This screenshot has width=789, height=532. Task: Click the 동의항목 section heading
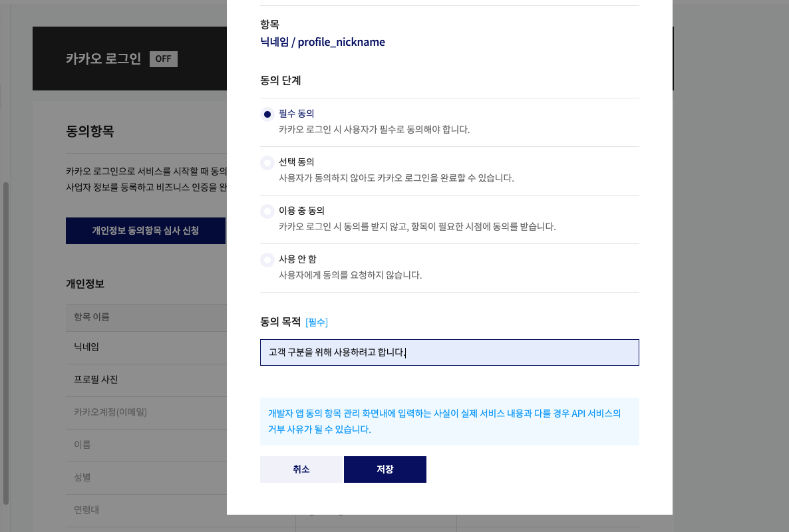90,131
